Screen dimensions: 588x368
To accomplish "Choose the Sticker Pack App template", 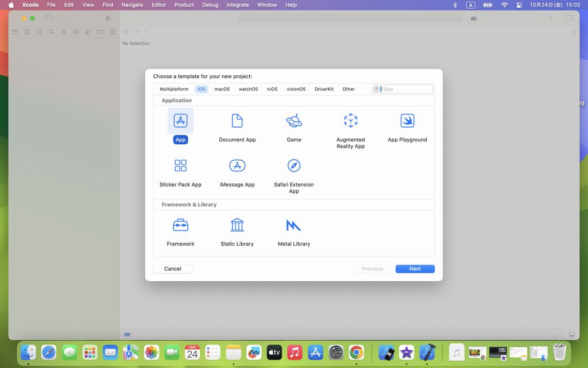I will 180,166.
